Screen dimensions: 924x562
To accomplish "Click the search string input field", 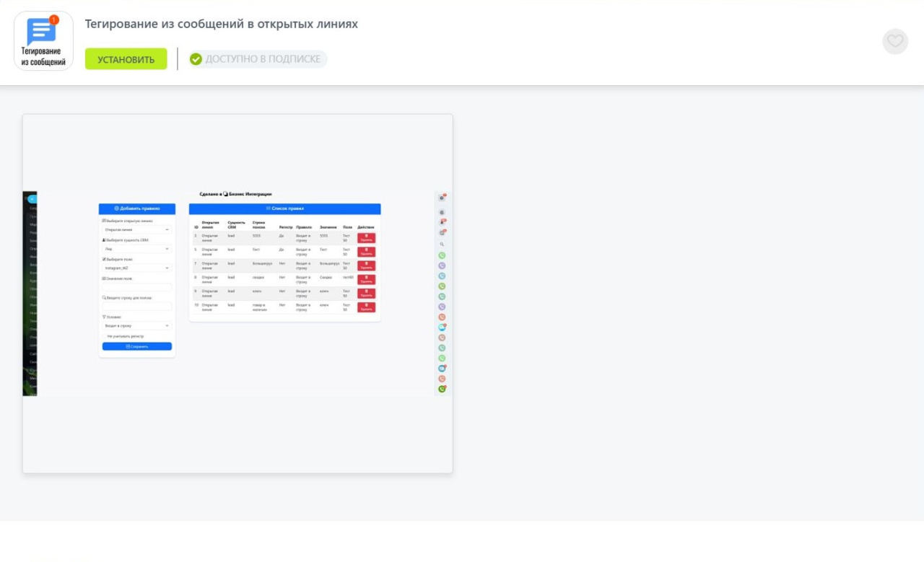I will 136,307.
